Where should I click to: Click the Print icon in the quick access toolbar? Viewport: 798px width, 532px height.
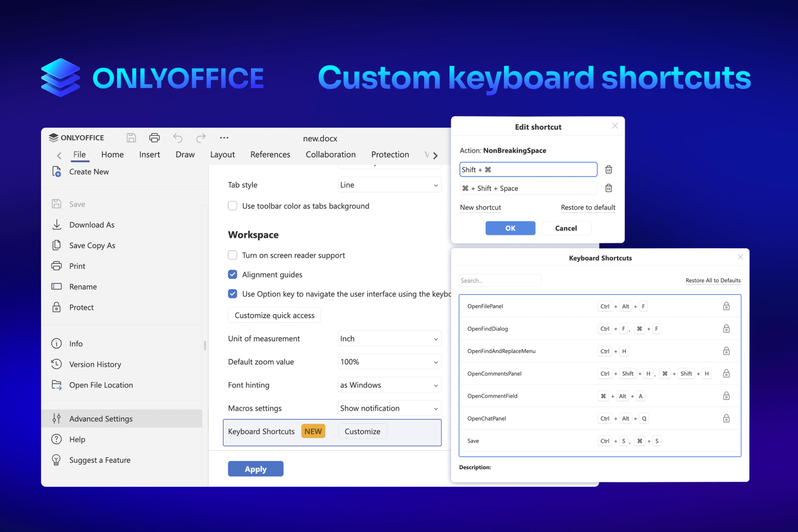coord(154,138)
